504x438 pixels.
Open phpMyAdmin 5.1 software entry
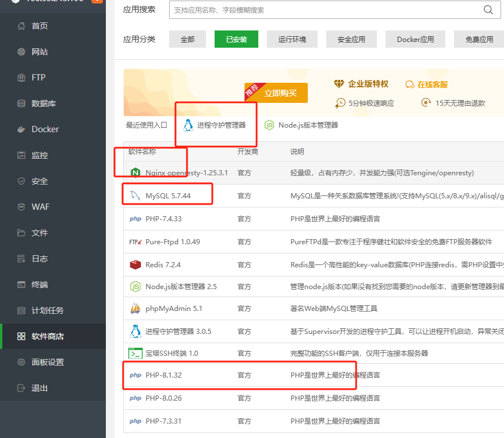[174, 308]
